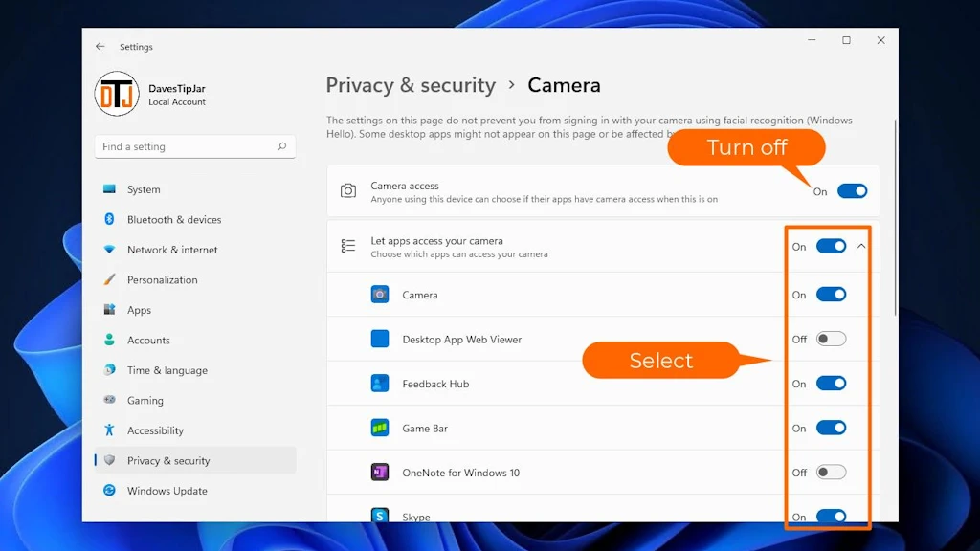The height and width of the screenshot is (551, 980).
Task: Close the Settings window
Action: (880, 40)
